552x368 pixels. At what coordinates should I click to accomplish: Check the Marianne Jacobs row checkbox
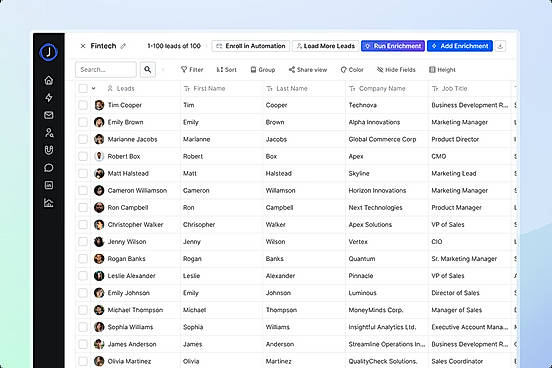point(83,139)
